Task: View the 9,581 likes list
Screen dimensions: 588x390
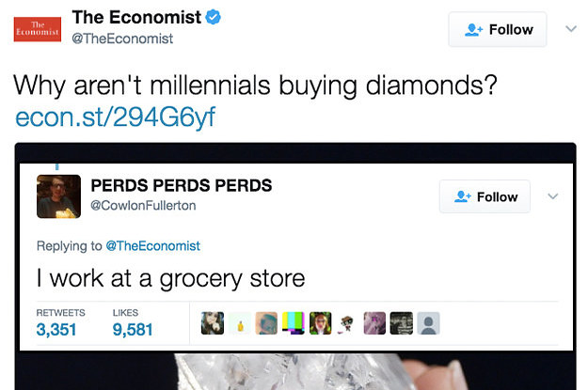Action: click(x=132, y=329)
